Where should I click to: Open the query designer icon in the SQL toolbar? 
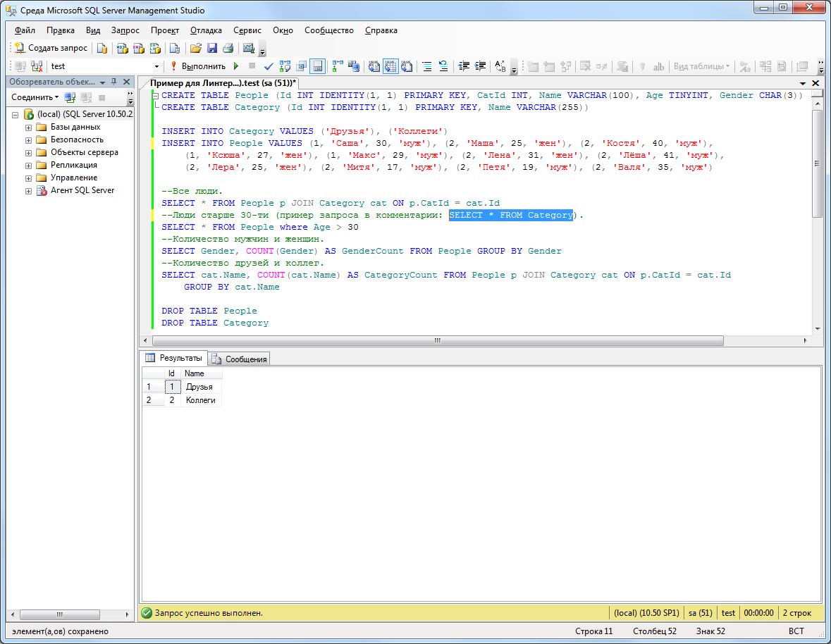[301, 66]
